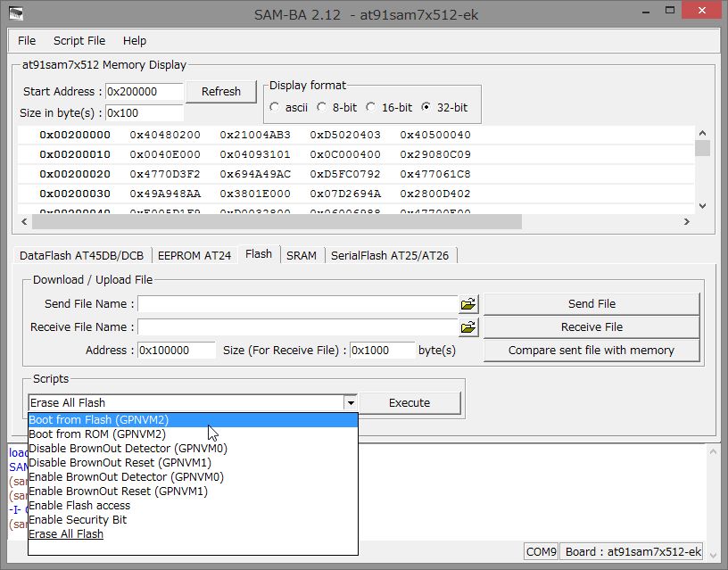This screenshot has width=728, height=570.
Task: Minimize the SAM-BA window
Action: pos(646,12)
